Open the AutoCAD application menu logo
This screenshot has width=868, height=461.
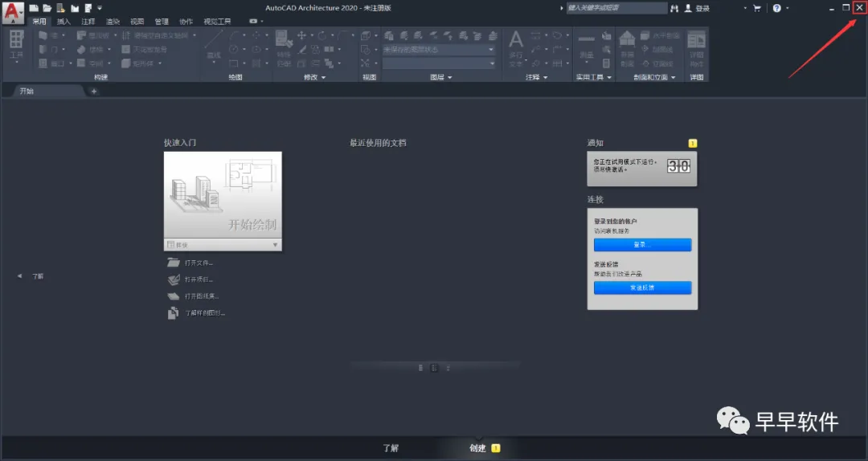click(x=13, y=11)
